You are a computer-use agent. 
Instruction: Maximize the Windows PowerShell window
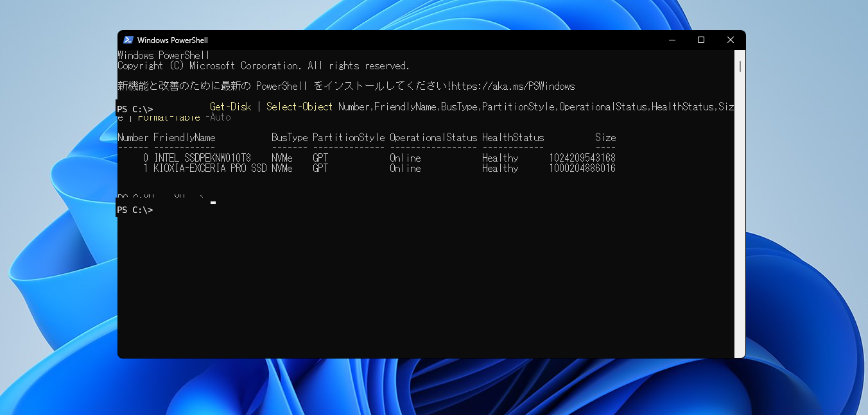pos(701,40)
